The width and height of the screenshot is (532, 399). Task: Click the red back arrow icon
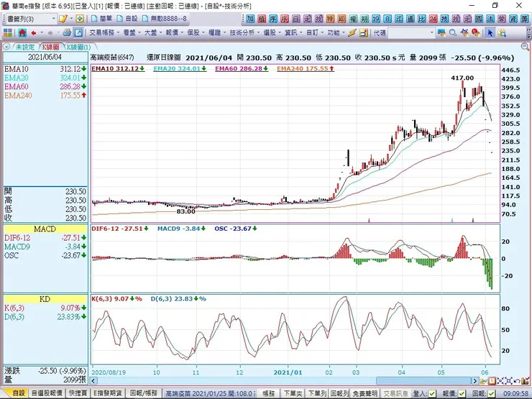pyautogui.click(x=34, y=33)
